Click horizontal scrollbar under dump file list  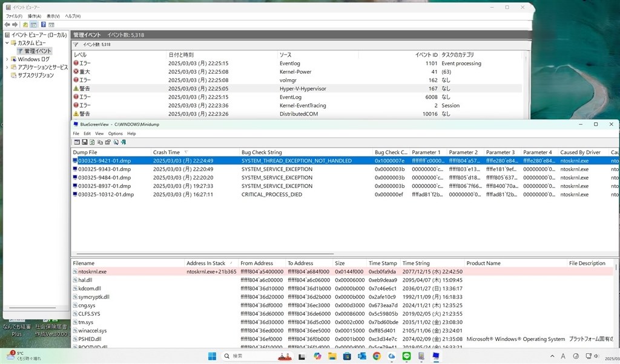(205, 254)
